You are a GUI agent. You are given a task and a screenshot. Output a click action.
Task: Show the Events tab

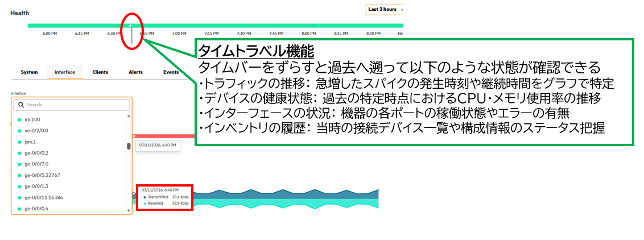coord(171,72)
